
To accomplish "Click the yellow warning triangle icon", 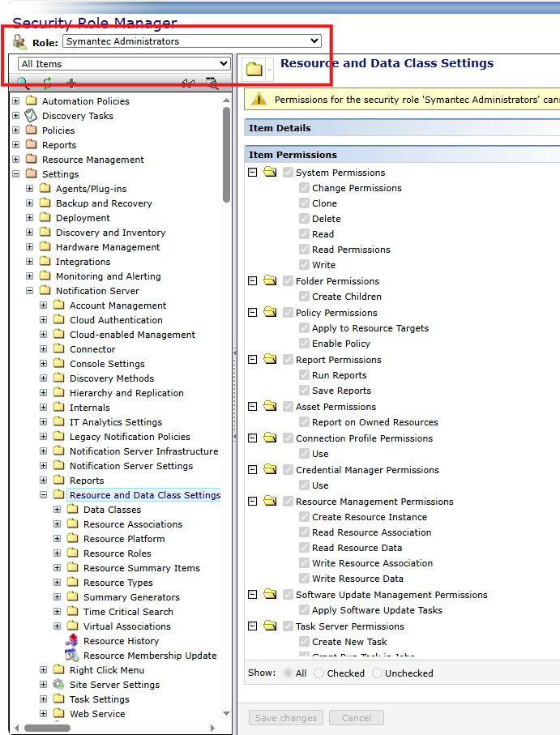I will point(259,99).
